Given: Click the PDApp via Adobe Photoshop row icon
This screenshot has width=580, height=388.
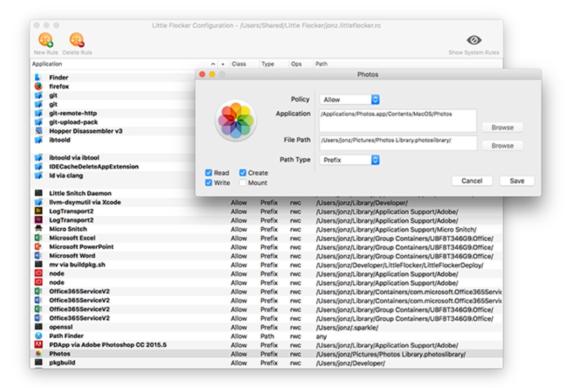Looking at the screenshot, I should (38, 345).
